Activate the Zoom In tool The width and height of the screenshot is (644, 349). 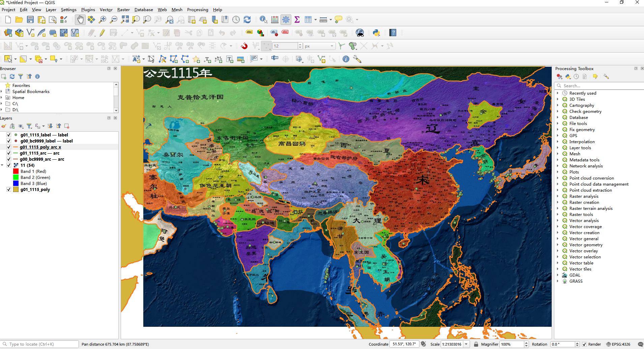pyautogui.click(x=102, y=20)
